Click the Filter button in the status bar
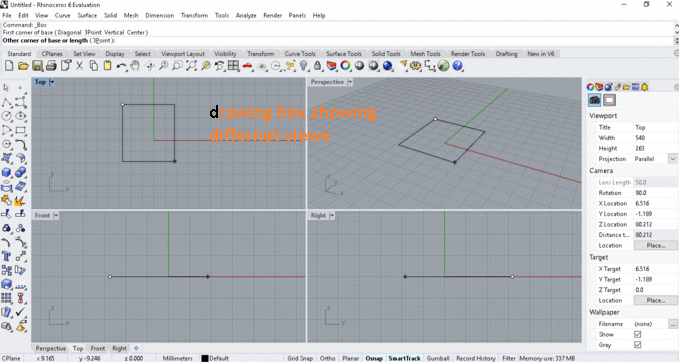The image size is (679, 362). click(x=509, y=358)
